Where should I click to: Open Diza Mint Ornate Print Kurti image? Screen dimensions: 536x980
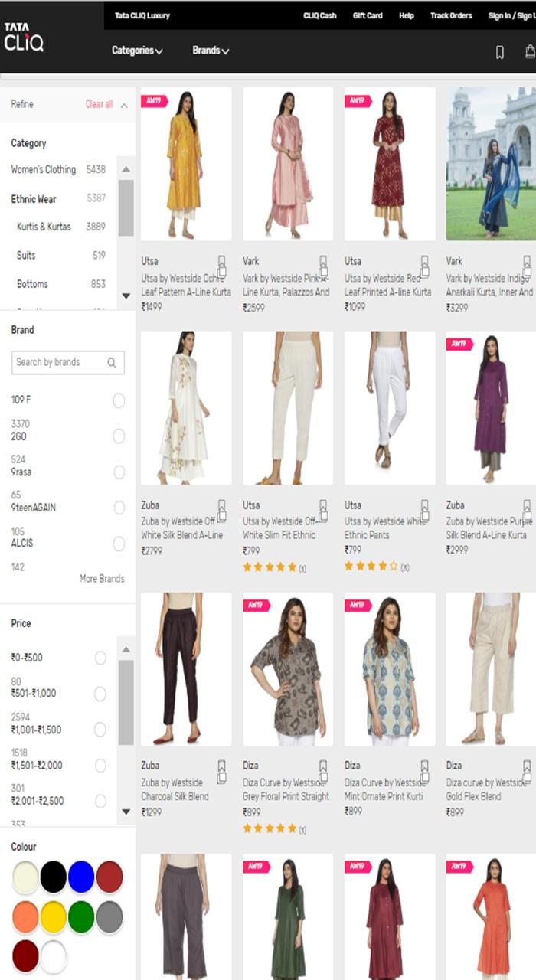pyautogui.click(x=390, y=669)
